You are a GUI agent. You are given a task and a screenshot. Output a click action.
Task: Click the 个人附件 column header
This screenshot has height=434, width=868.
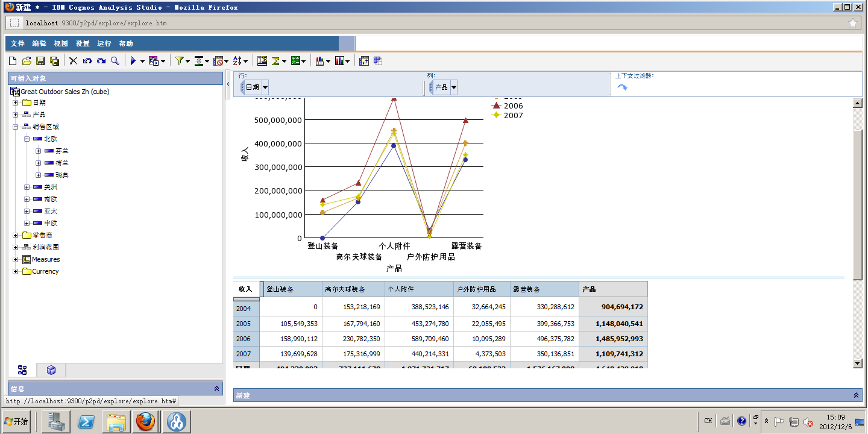tap(419, 289)
